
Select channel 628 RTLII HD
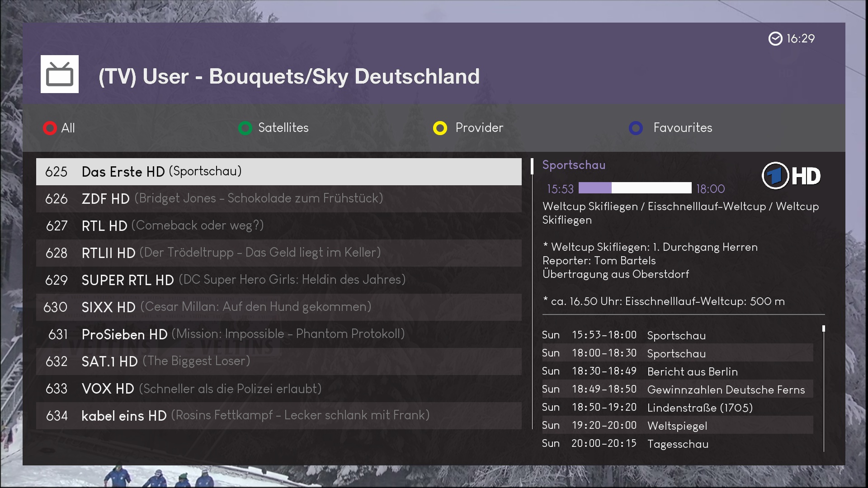[x=279, y=253]
